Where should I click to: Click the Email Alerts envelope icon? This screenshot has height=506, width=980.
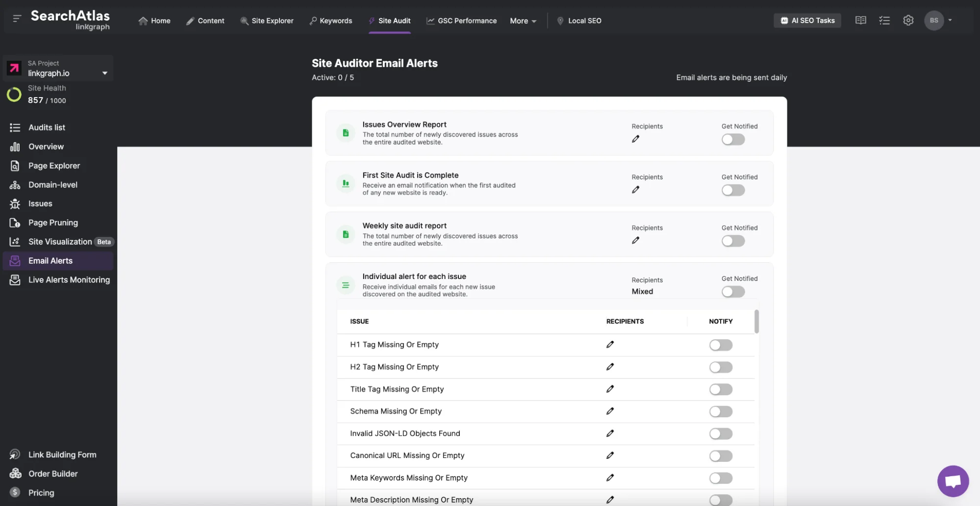(15, 261)
